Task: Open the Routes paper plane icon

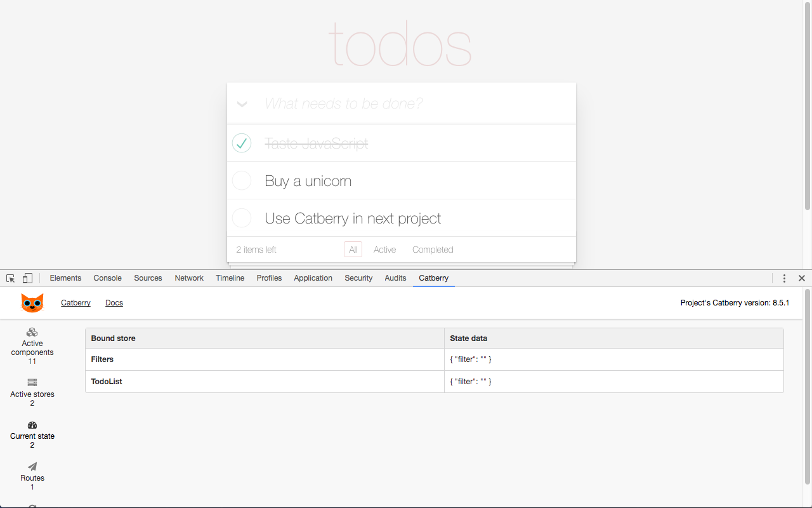Action: coord(32,467)
